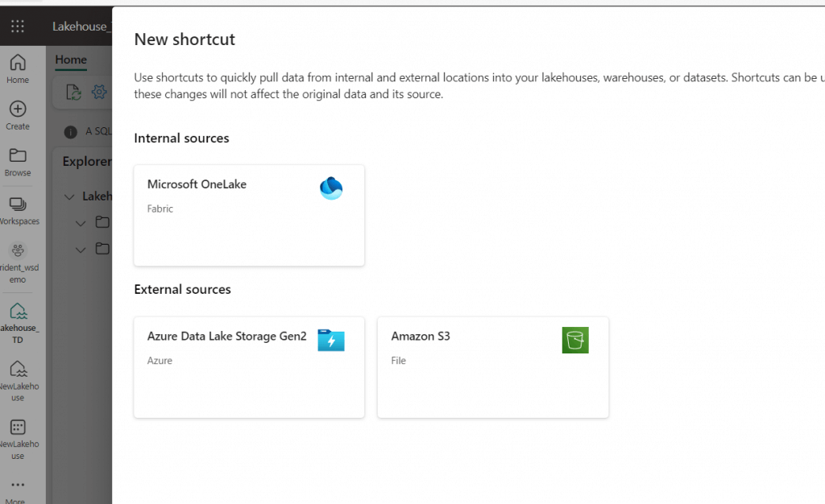
Task: Expand the first folder chevron in Explorer
Action: coord(81,223)
